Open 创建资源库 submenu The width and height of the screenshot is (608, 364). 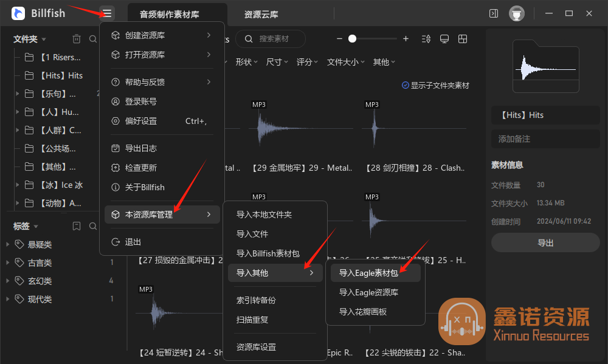(x=162, y=35)
